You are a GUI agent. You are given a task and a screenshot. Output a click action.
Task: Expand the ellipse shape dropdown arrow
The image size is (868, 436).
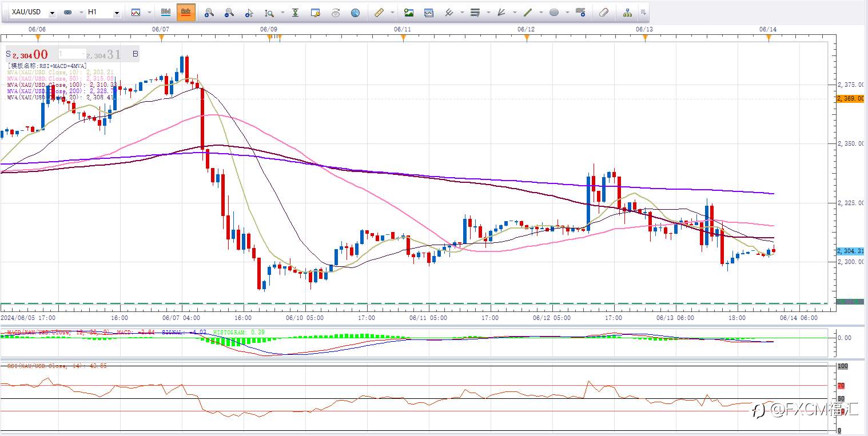(x=567, y=12)
